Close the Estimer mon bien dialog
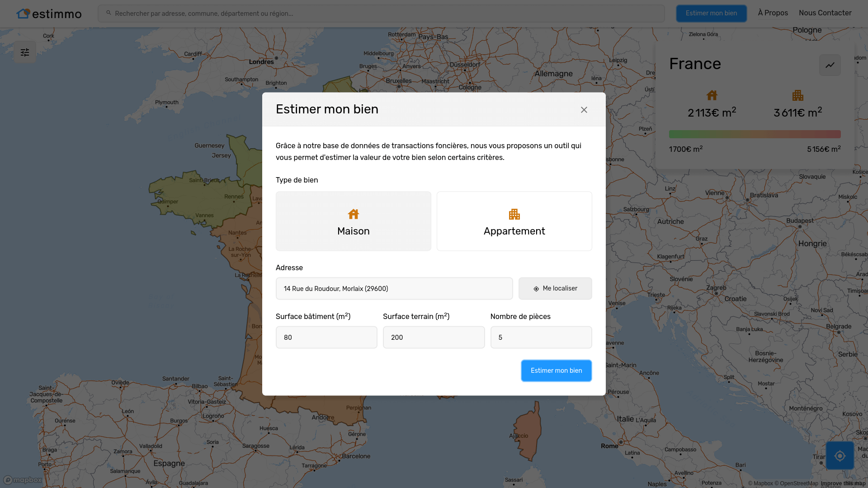 click(584, 110)
